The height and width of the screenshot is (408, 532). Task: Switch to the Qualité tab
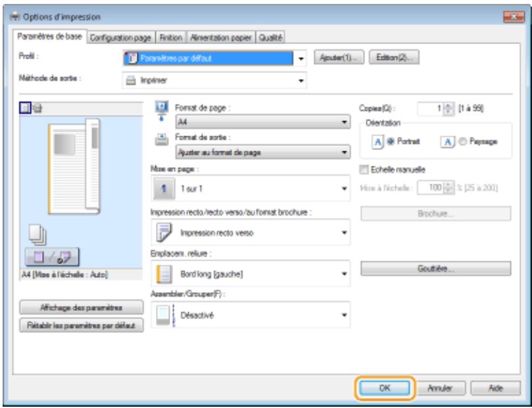[270, 38]
